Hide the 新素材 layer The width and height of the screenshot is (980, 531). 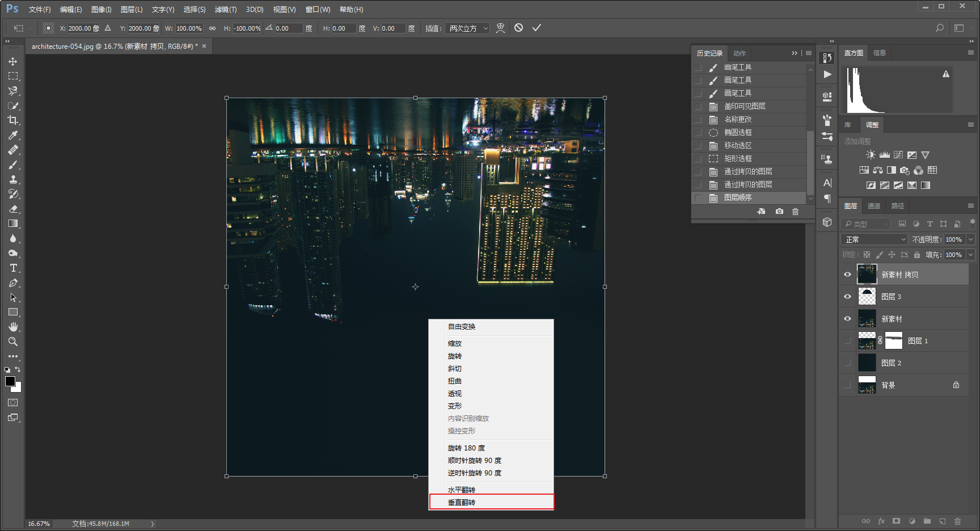click(847, 319)
